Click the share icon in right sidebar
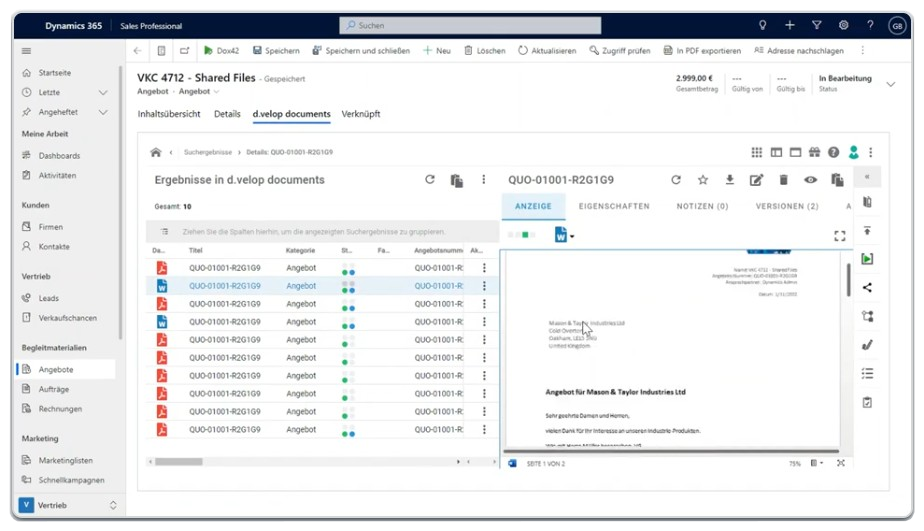 tap(867, 288)
